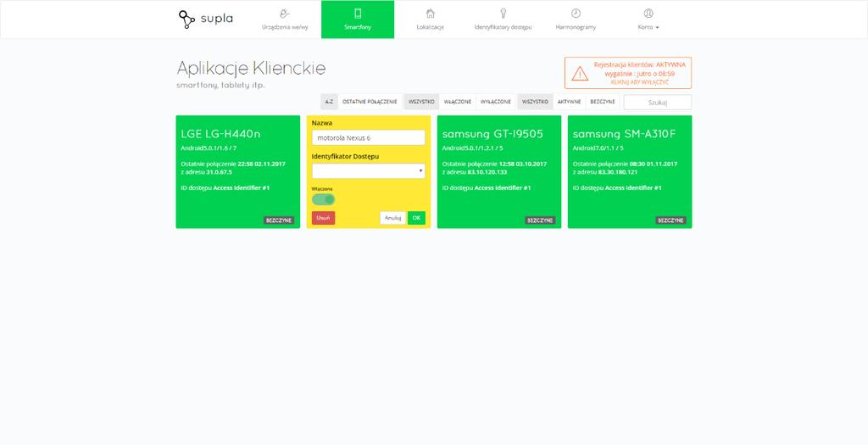Filter by Włączone clients

[x=457, y=102]
